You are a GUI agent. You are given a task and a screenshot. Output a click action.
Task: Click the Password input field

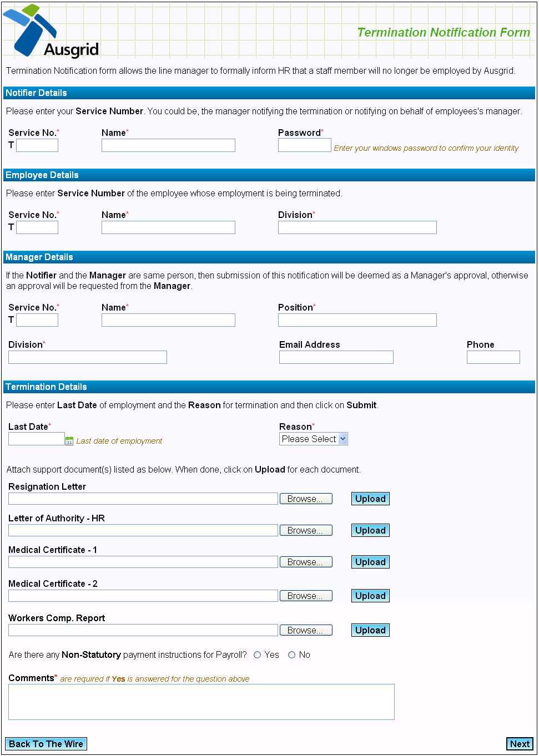tap(304, 145)
